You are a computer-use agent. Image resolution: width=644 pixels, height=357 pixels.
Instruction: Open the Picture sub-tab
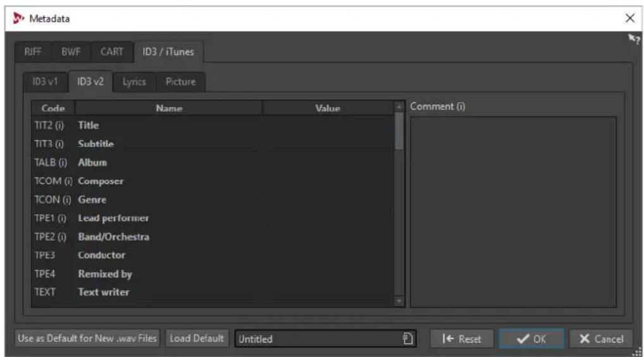tap(181, 82)
